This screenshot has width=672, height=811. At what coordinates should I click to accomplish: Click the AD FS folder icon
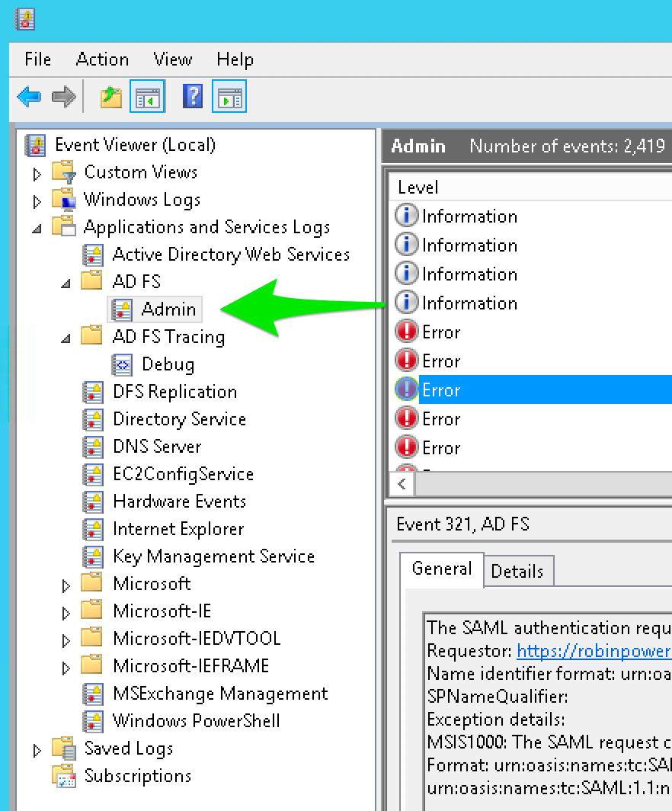click(x=92, y=280)
